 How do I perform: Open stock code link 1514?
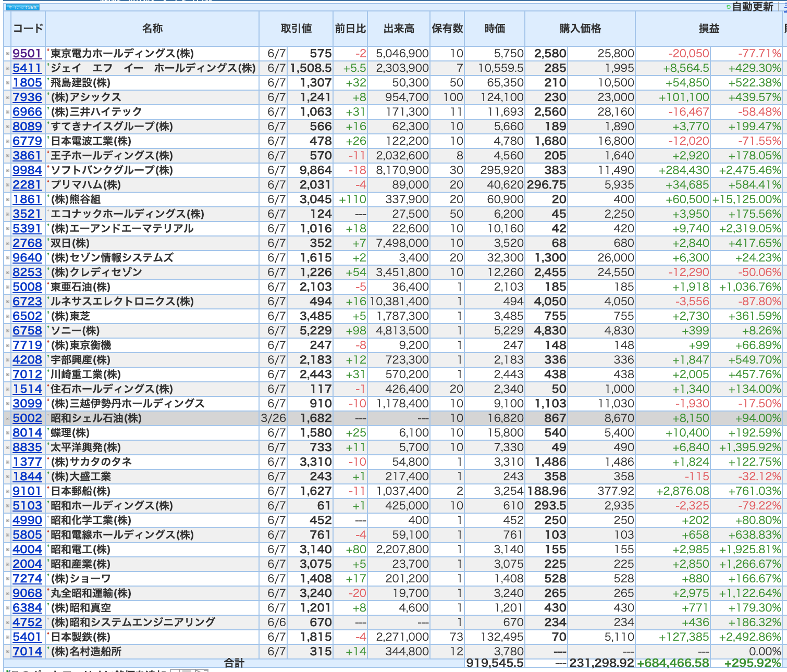click(x=27, y=389)
